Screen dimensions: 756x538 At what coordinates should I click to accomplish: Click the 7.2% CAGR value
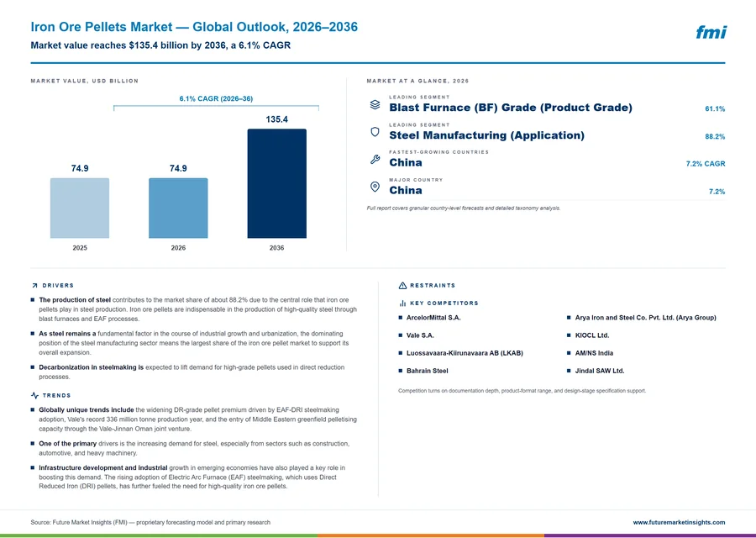[706, 164]
